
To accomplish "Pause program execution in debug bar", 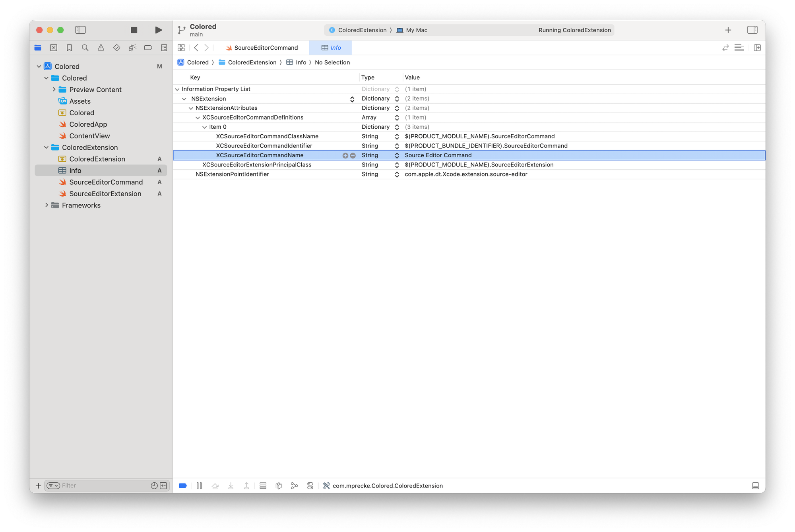I will pos(199,486).
